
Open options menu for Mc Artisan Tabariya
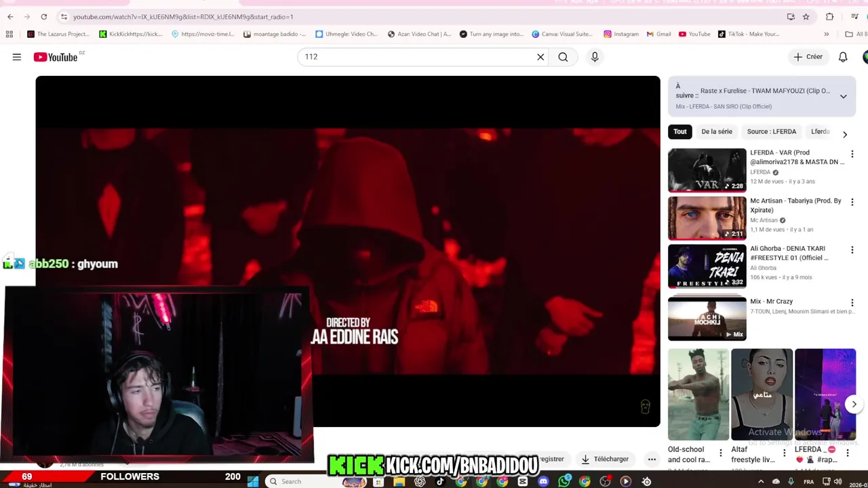852,202
